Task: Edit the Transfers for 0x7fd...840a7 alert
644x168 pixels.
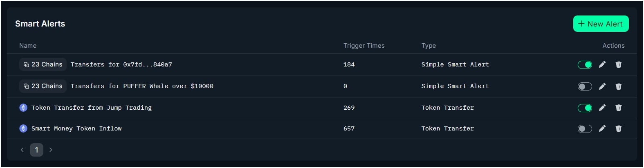Action: [602, 64]
